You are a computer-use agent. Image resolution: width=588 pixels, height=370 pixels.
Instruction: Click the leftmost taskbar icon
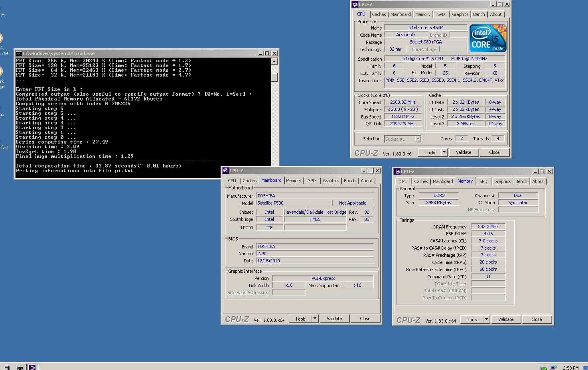[x=6, y=367]
